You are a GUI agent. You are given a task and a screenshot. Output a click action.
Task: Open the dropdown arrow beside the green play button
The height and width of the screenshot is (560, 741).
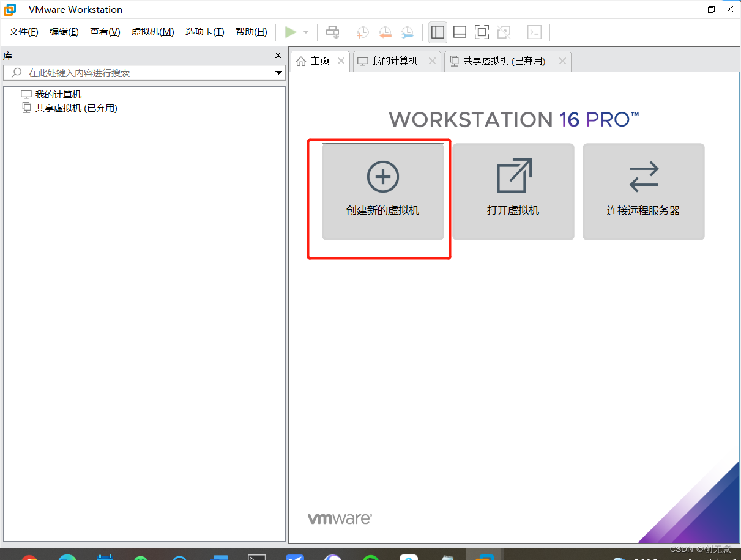pyautogui.click(x=306, y=32)
